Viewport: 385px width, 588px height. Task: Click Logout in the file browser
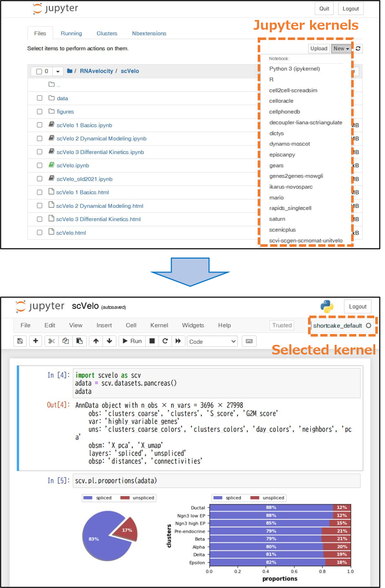point(351,9)
